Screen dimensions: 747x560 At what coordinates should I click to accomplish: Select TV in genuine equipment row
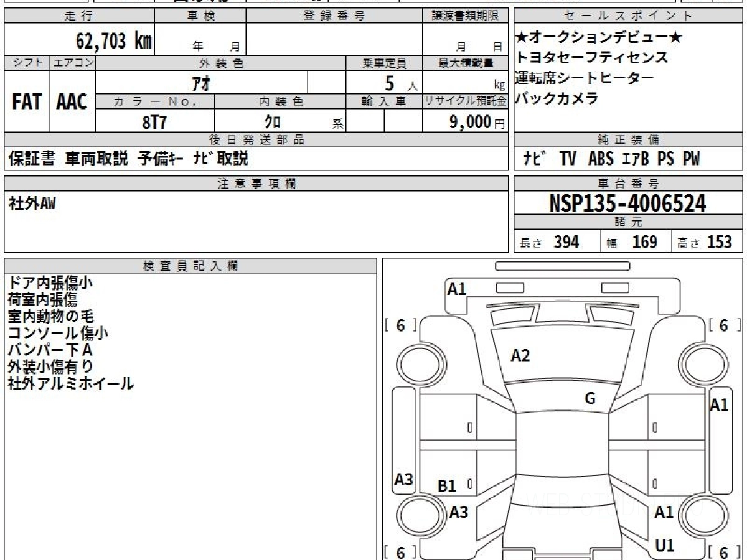pyautogui.click(x=568, y=159)
